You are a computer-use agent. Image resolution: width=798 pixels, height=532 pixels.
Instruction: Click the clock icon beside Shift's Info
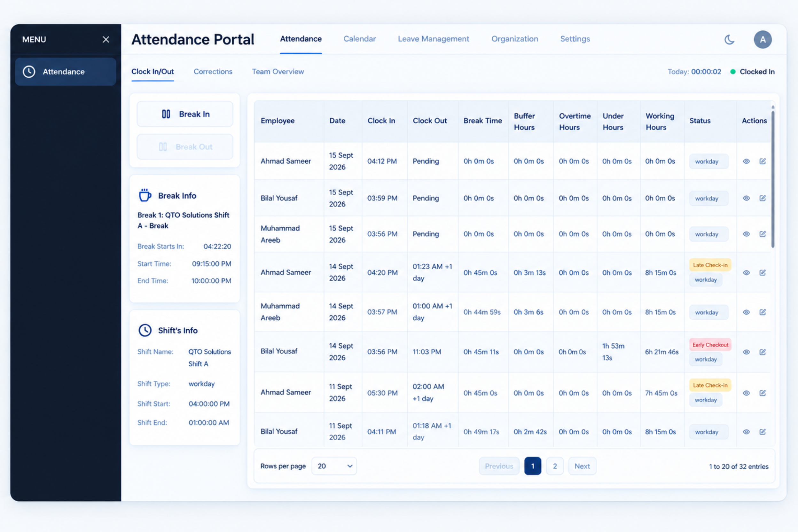(x=145, y=331)
